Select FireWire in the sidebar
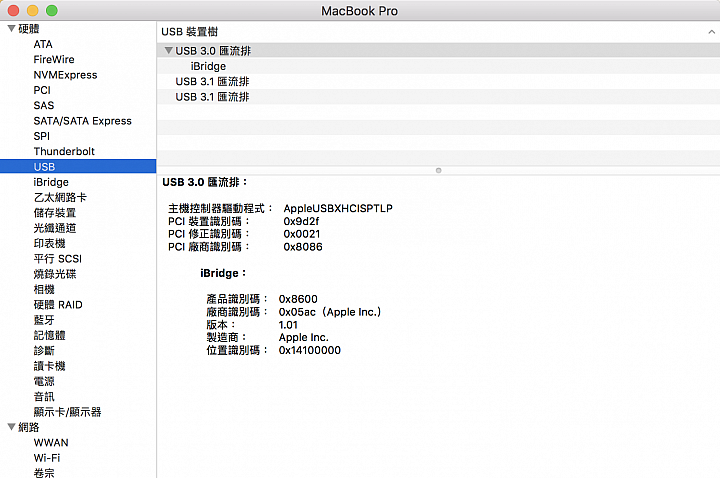The image size is (720, 478). (x=54, y=59)
